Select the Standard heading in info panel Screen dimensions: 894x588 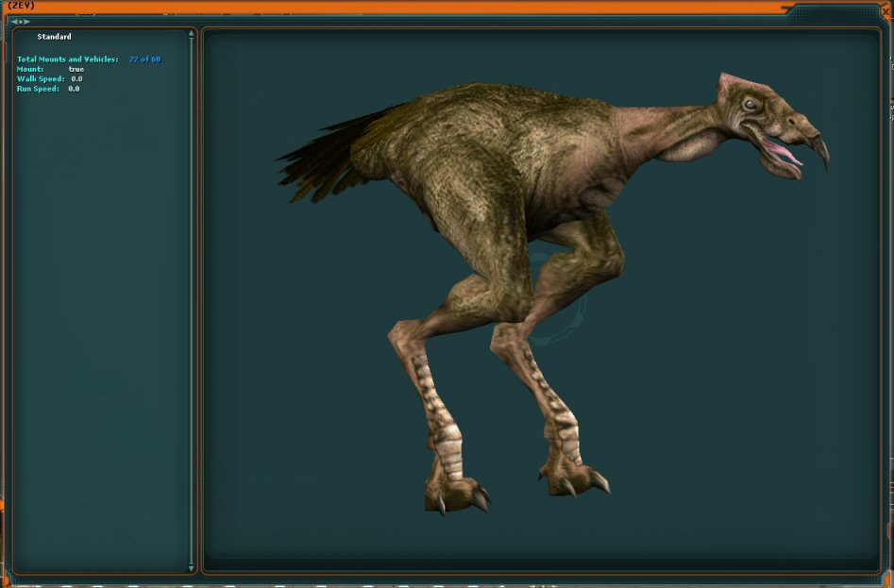54,37
